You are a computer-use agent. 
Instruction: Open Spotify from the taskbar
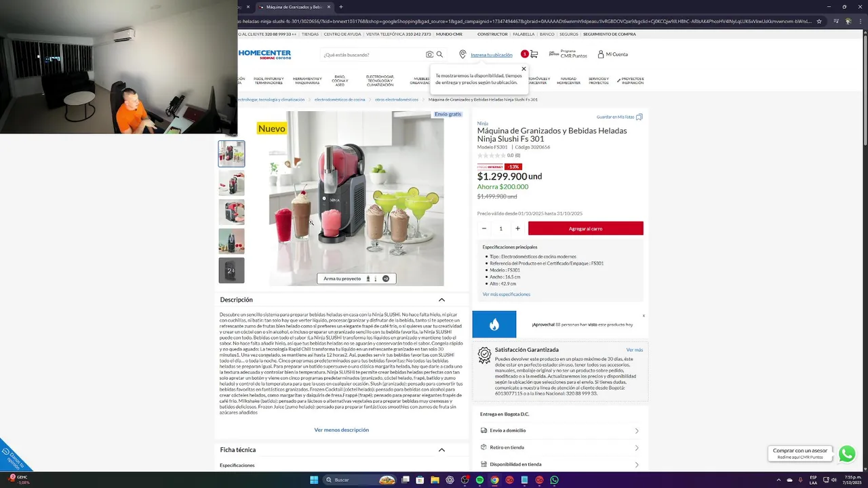click(x=479, y=480)
